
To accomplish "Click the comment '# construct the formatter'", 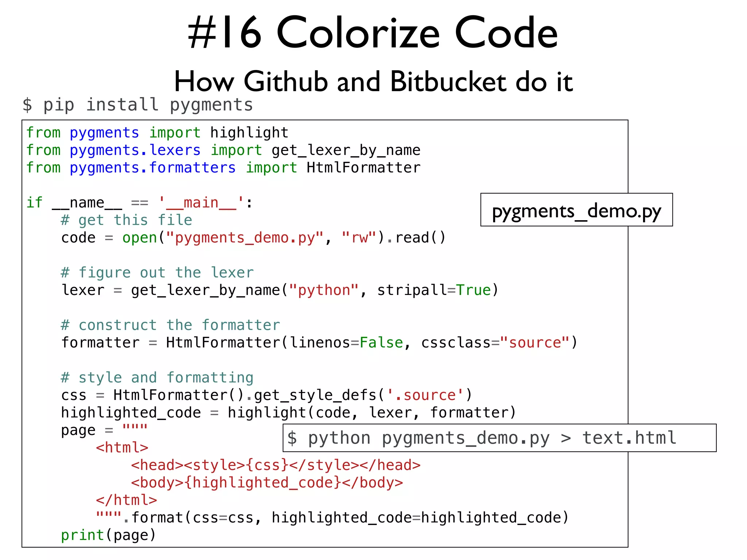I will click(x=170, y=325).
